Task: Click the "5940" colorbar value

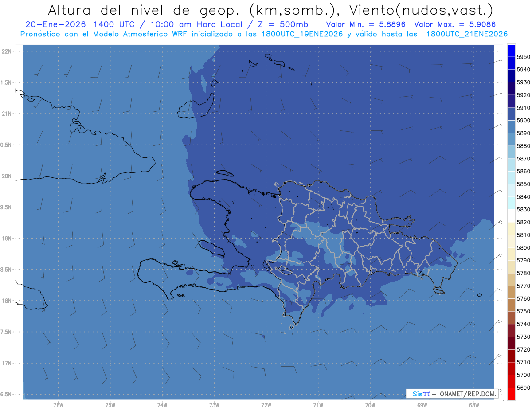Action: pos(523,70)
